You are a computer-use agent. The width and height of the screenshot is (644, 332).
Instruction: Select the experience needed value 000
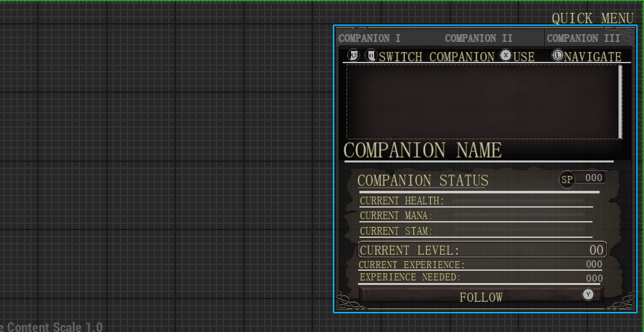click(x=594, y=278)
